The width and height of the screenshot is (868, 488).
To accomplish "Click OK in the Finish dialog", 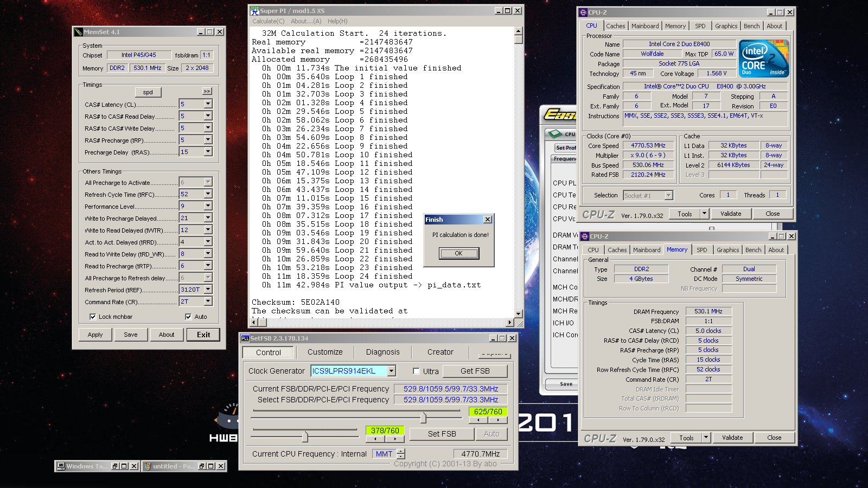I will pyautogui.click(x=458, y=253).
